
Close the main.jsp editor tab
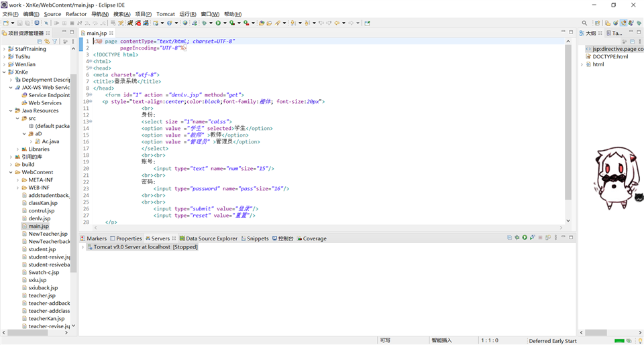coord(111,33)
